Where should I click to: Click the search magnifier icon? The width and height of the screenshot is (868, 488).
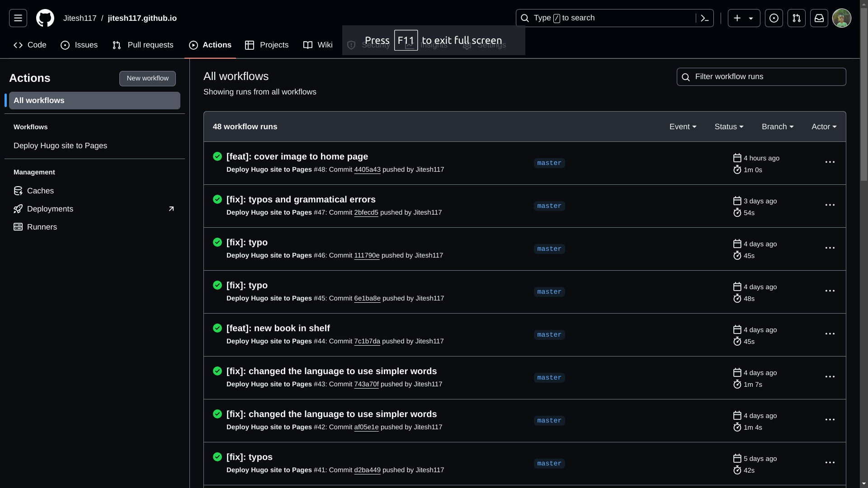tap(524, 18)
